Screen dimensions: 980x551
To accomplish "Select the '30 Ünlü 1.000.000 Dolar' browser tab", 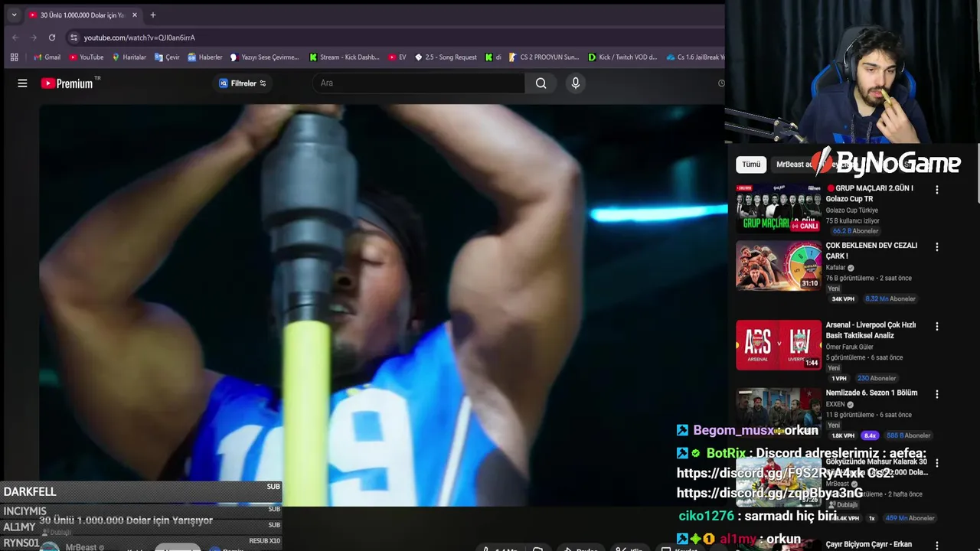I will click(83, 15).
